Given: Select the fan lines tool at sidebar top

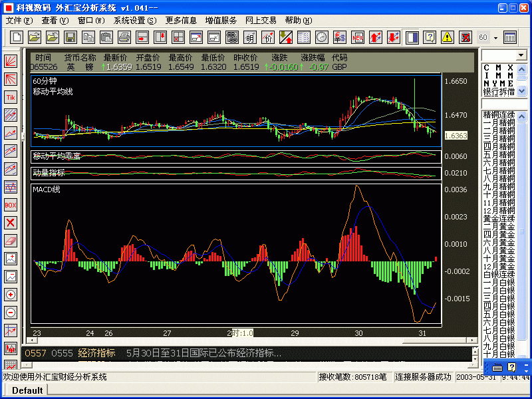Looking at the screenshot, I should (x=11, y=61).
